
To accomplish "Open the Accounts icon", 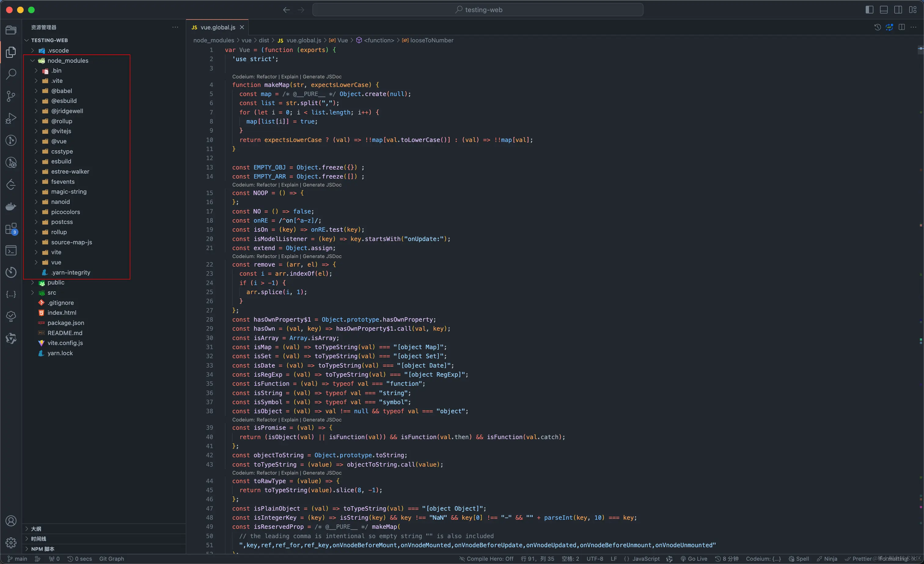I will [11, 521].
